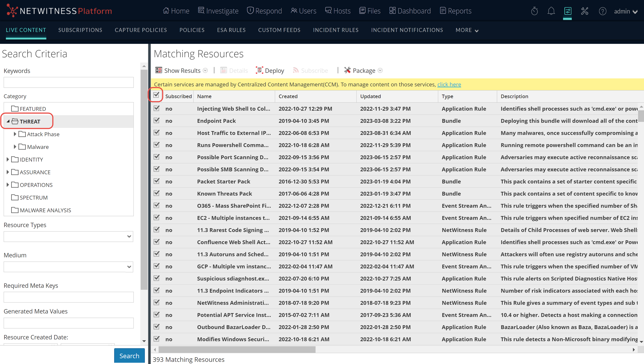Click the help question mark icon
This screenshot has height=364, width=644.
(602, 11)
